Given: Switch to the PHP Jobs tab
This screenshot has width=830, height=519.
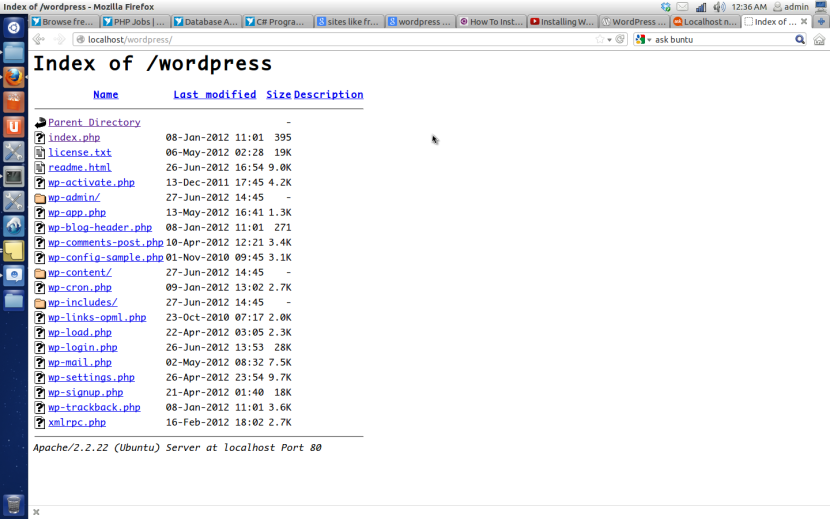Looking at the screenshot, I should [135, 21].
